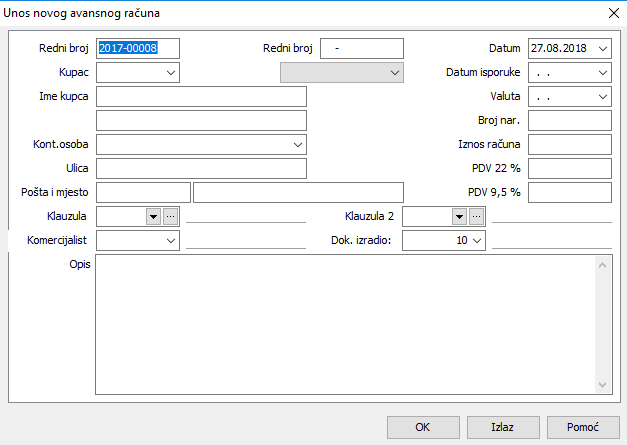Focus the Ulica text field
Image resolution: width=627 pixels, height=445 pixels.
pos(200,168)
